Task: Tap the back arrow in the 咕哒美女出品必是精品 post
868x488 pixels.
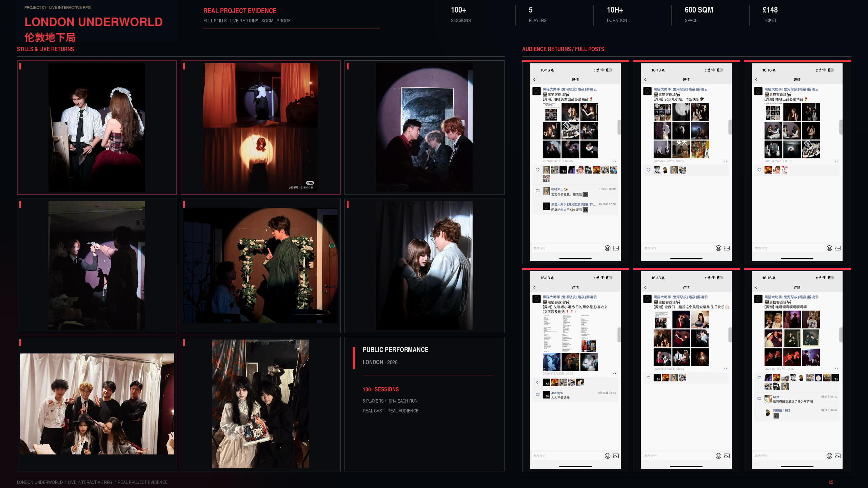Action: point(535,80)
